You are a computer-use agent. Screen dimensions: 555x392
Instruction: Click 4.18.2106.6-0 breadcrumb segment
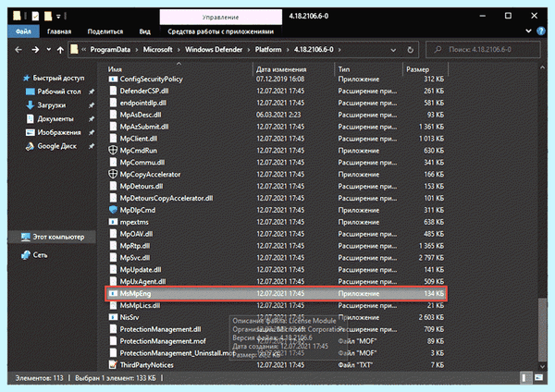tap(314, 50)
